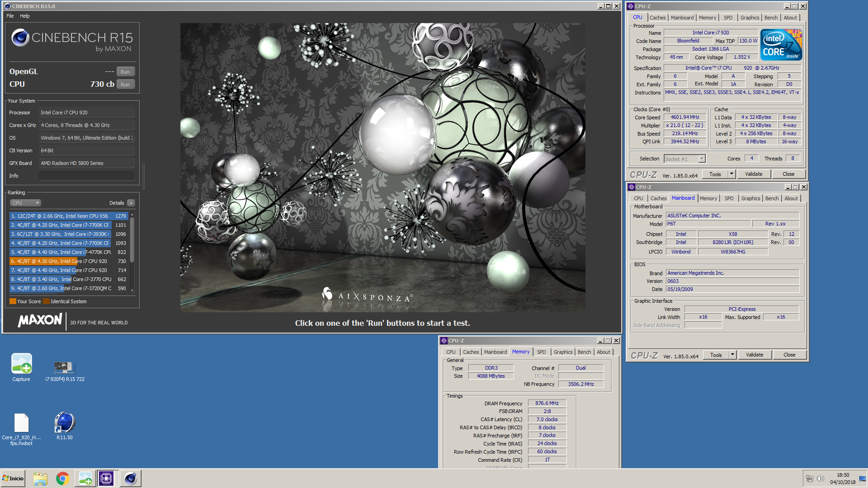Image resolution: width=868 pixels, height=488 pixels.
Task: Launch the R11.50 Cinebench shortcut
Action: tap(64, 426)
